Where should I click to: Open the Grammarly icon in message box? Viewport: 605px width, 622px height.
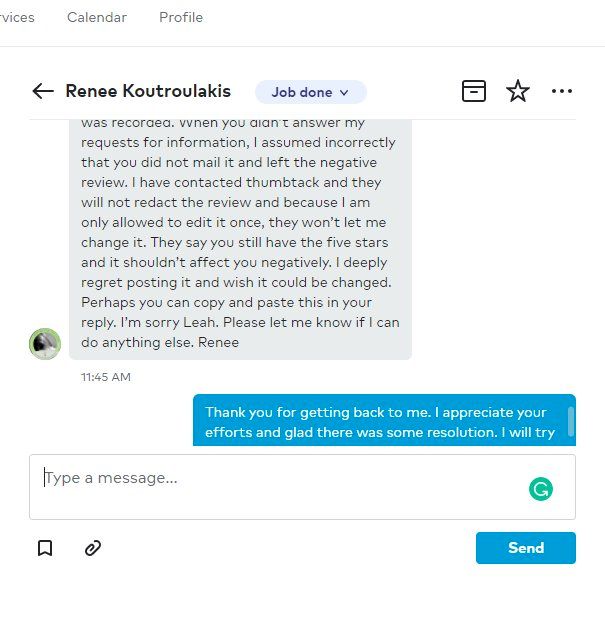(541, 489)
